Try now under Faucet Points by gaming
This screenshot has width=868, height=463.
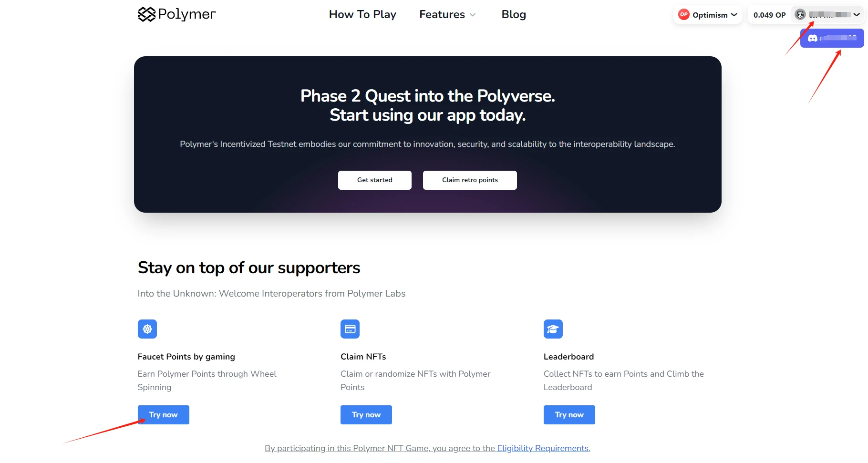pyautogui.click(x=164, y=415)
